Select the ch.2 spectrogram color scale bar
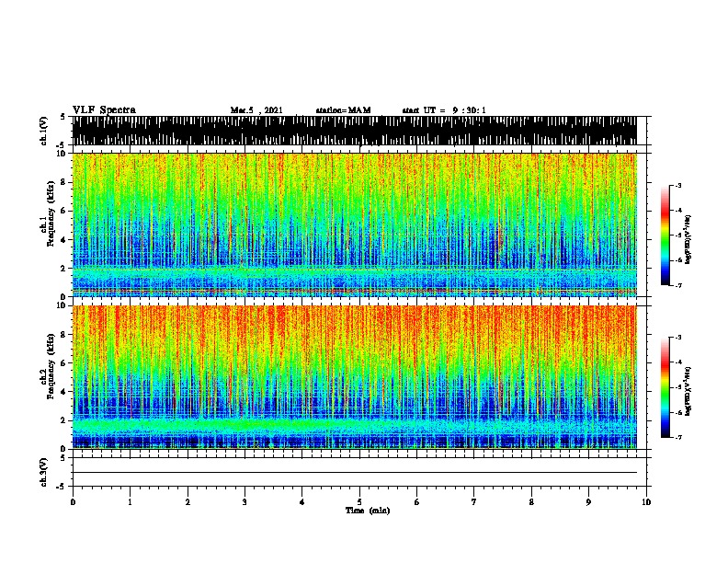 [665, 387]
